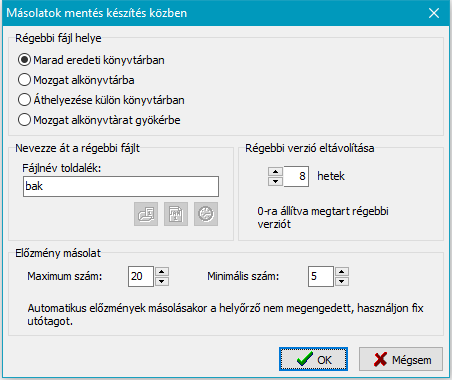The height and width of the screenshot is (380, 452).
Task: Increase Minimális szám with up arrow
Action: coord(341,271)
